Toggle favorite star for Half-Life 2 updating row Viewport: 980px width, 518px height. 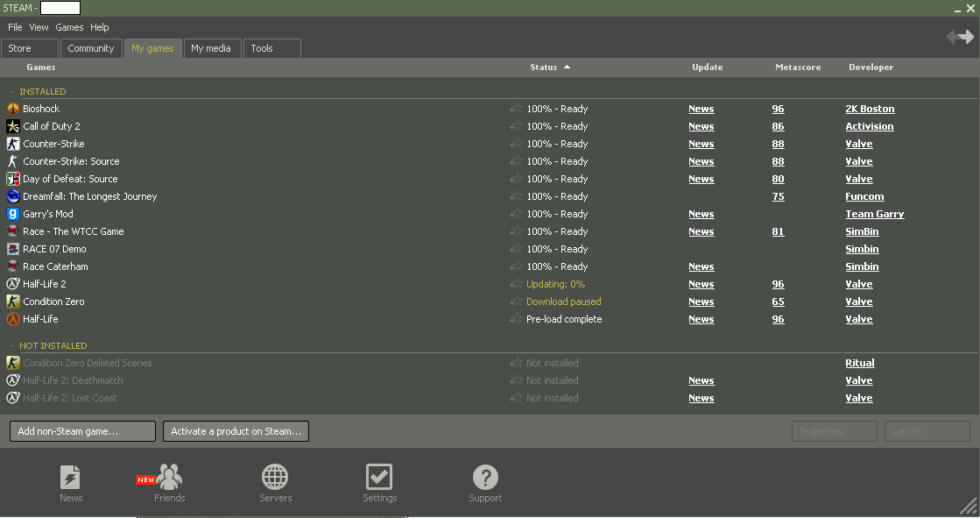point(516,284)
